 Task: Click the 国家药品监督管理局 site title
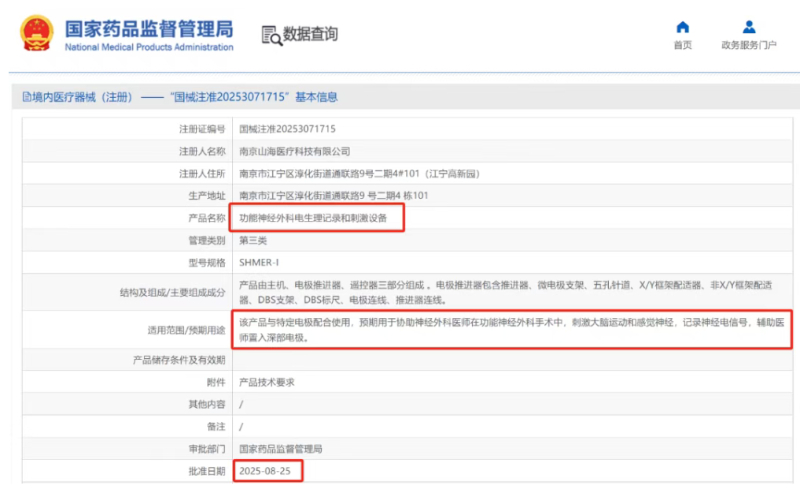[148, 27]
